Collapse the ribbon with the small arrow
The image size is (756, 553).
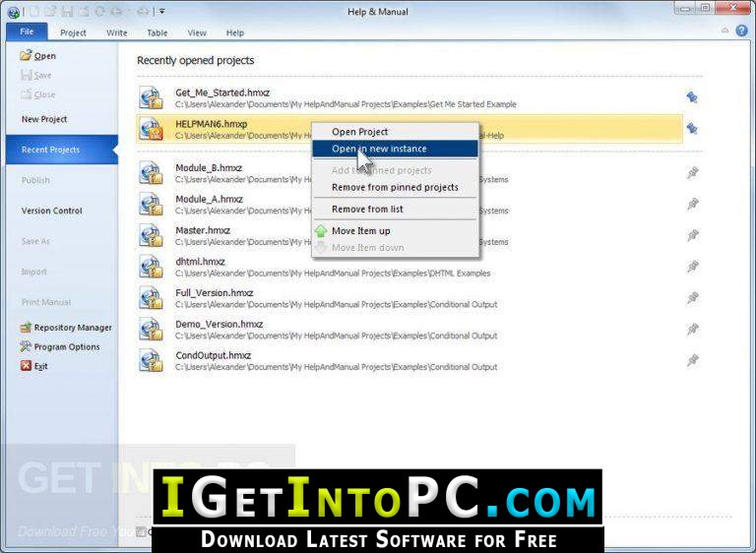[724, 31]
